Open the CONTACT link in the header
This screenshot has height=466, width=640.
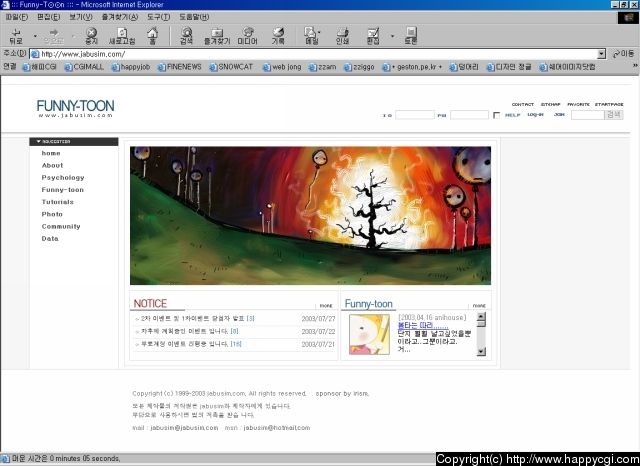(x=523, y=104)
